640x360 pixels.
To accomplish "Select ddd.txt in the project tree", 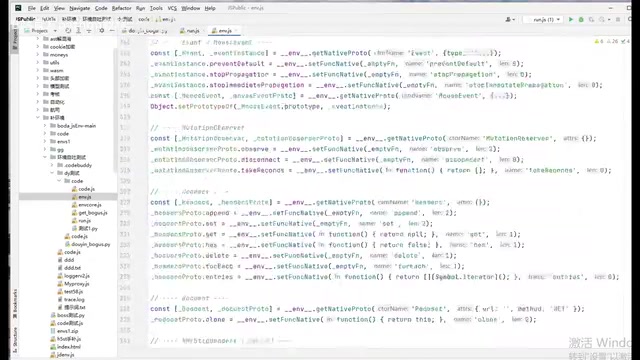I will (x=69, y=268).
